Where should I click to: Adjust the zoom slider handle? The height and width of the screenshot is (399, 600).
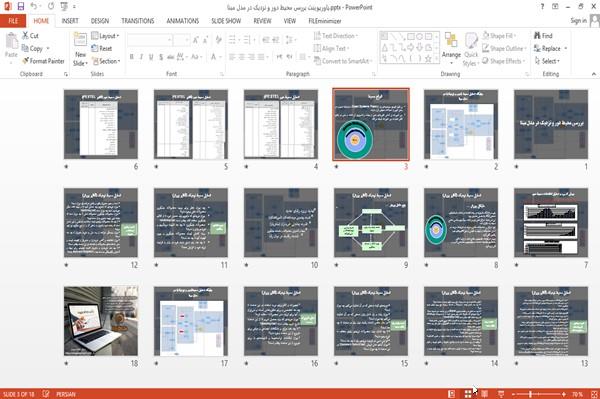530,394
